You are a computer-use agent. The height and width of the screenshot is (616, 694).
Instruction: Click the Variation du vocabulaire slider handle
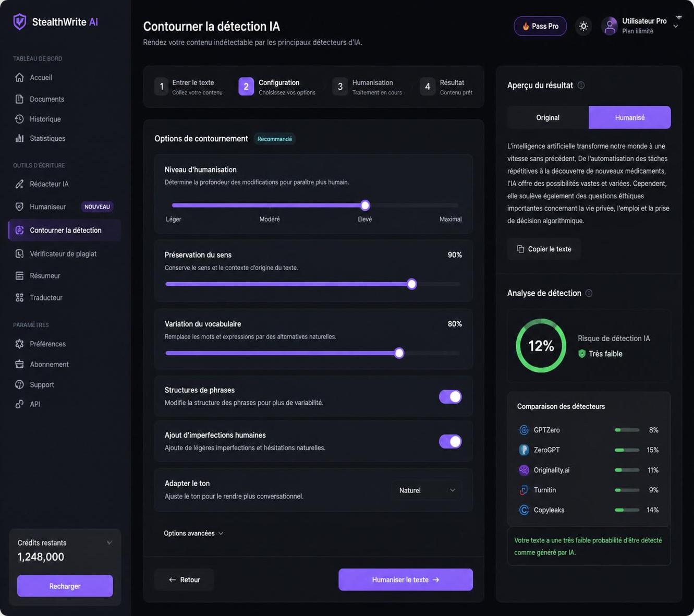[x=399, y=353]
